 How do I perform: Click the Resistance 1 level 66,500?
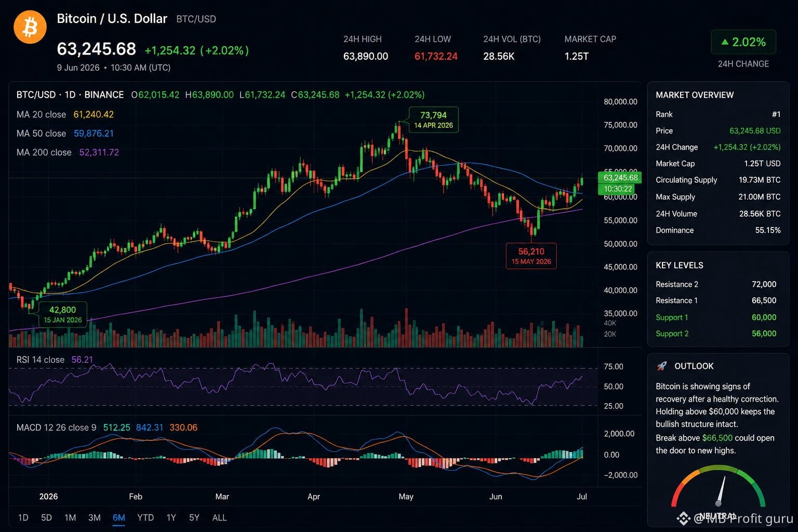764,300
